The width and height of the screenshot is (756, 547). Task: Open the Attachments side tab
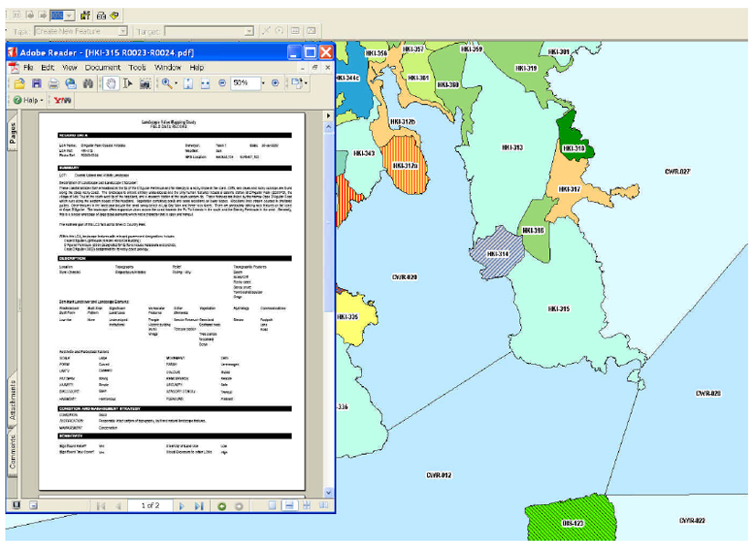pos(13,400)
